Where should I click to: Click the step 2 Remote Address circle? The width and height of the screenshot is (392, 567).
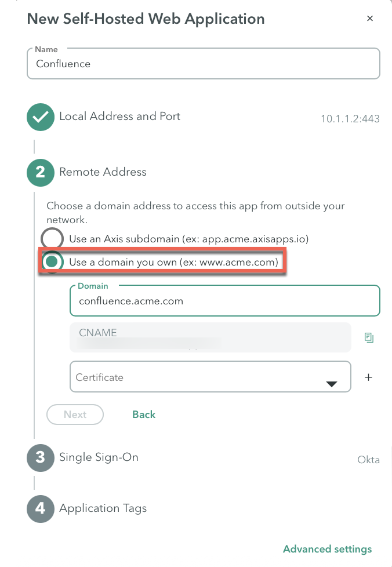click(41, 173)
